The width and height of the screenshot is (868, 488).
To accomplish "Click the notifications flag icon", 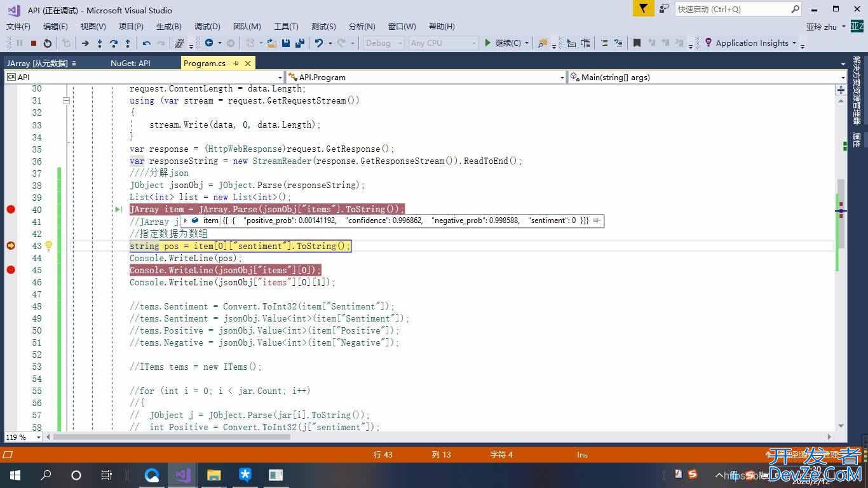I will [x=644, y=9].
